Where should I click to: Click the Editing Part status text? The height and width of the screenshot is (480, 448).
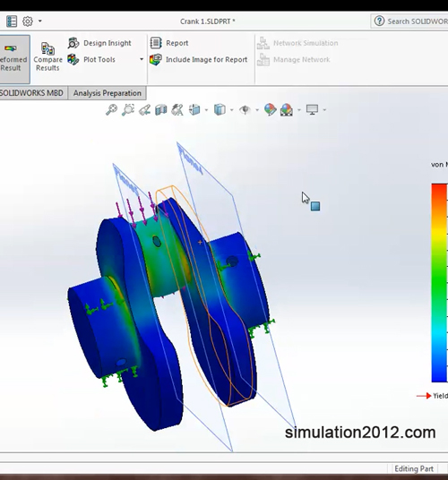[x=414, y=469]
